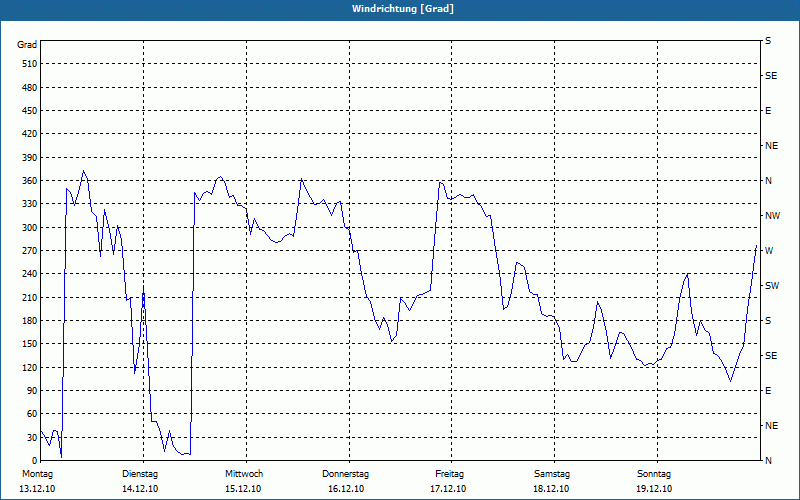This screenshot has width=800, height=500.
Task: Click the 90 value on the left axis
Action: (32, 391)
